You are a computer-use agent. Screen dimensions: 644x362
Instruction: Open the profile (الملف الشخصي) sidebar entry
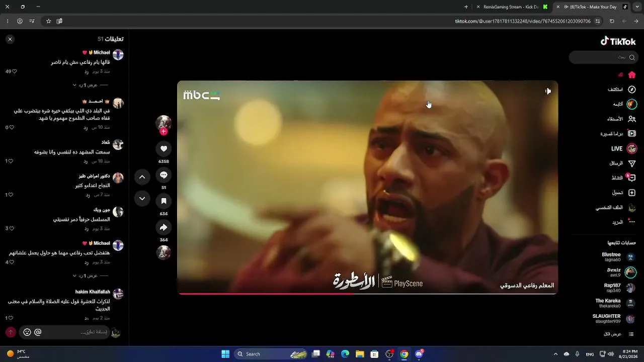coord(616,208)
